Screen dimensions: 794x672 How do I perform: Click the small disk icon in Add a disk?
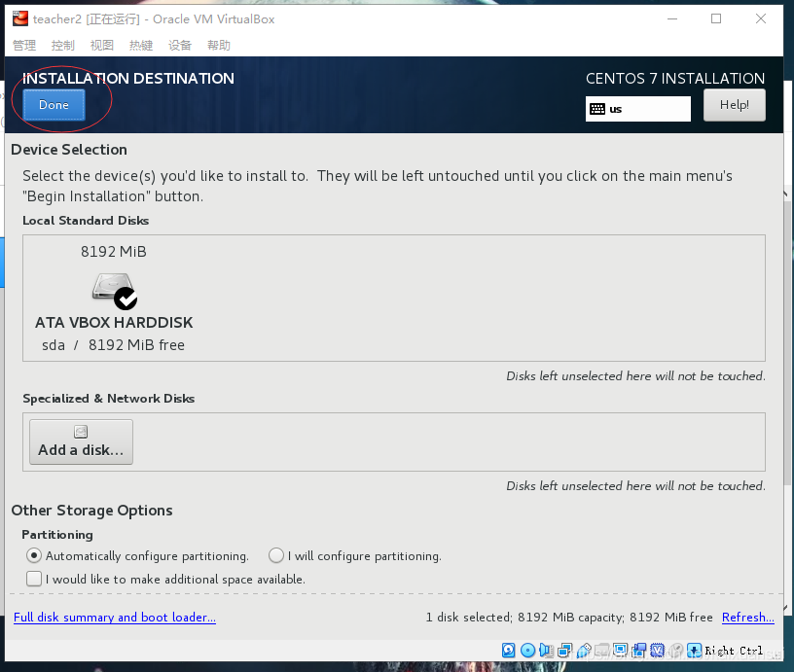pyautogui.click(x=81, y=432)
